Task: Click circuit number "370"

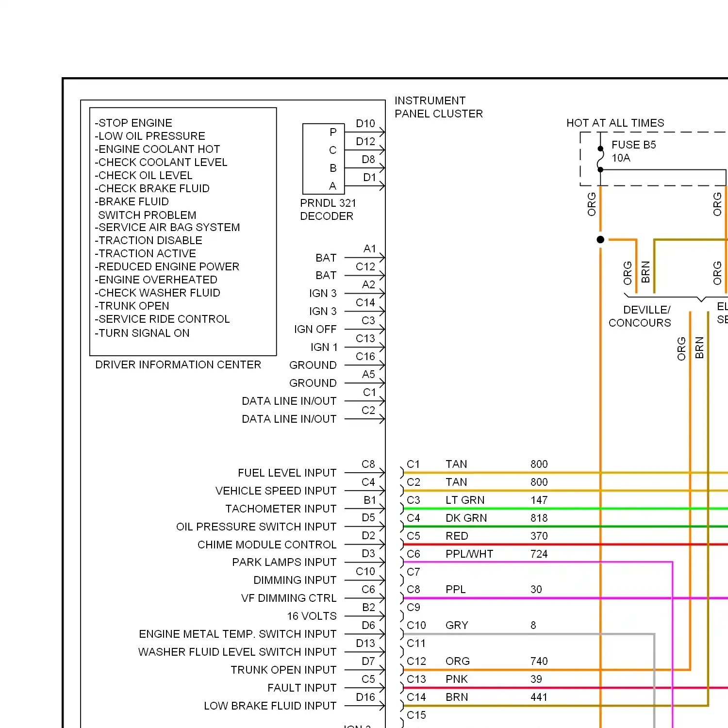Action: point(539,536)
